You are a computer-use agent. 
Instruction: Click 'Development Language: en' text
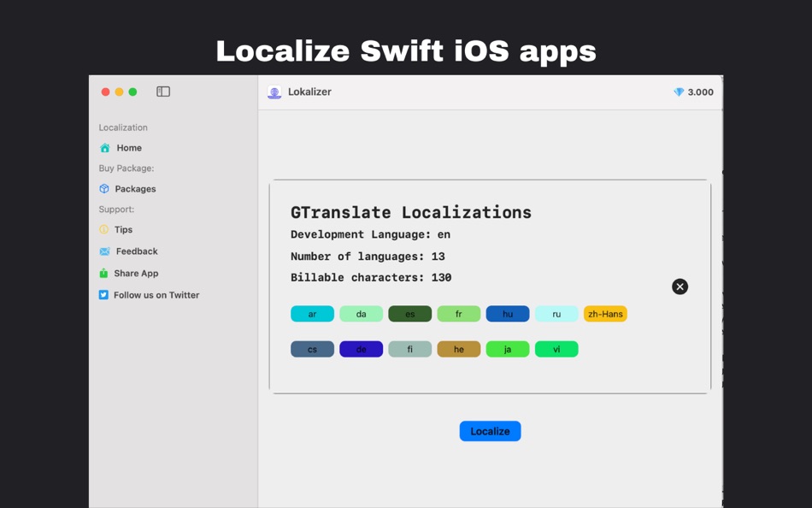370,235
